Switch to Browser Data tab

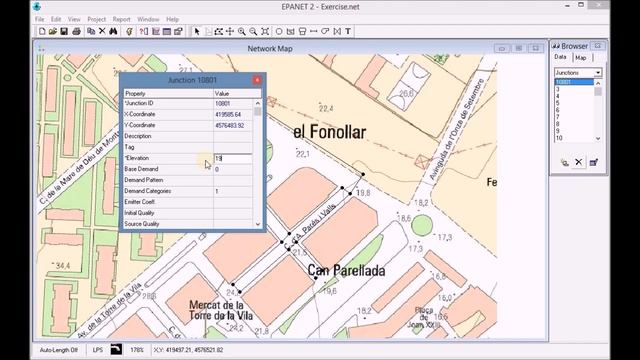[x=560, y=57]
